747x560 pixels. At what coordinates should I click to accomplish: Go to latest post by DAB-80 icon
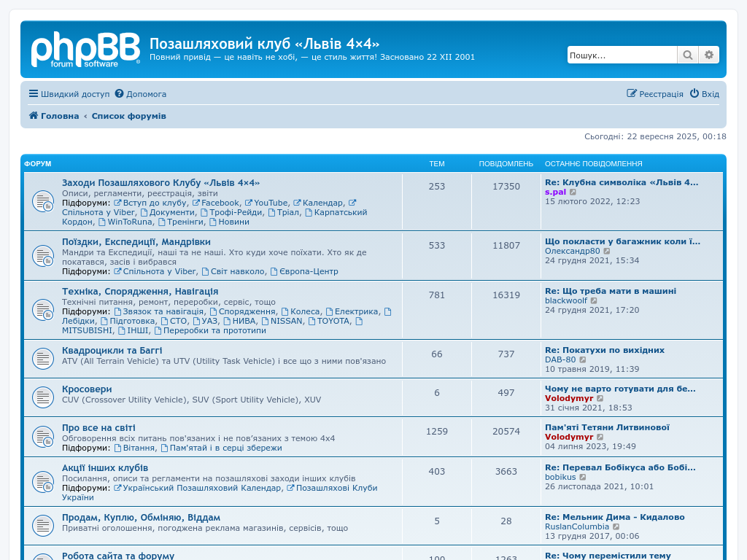(583, 359)
